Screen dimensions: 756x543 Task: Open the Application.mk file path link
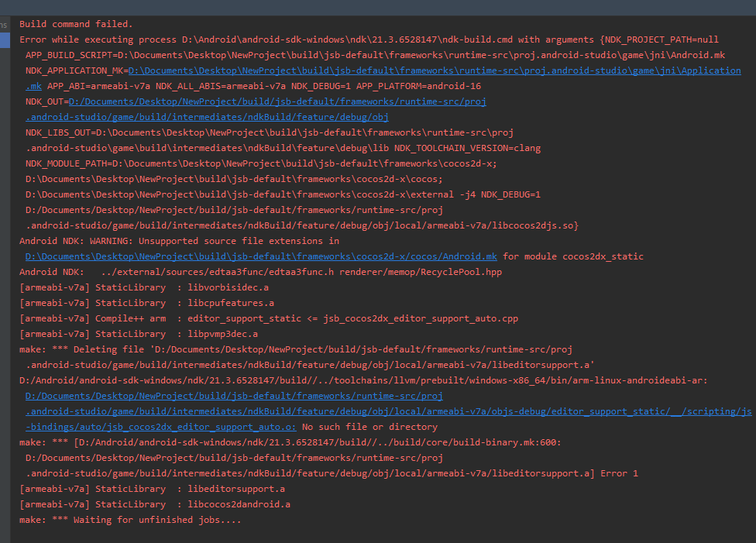pyautogui.click(x=434, y=70)
